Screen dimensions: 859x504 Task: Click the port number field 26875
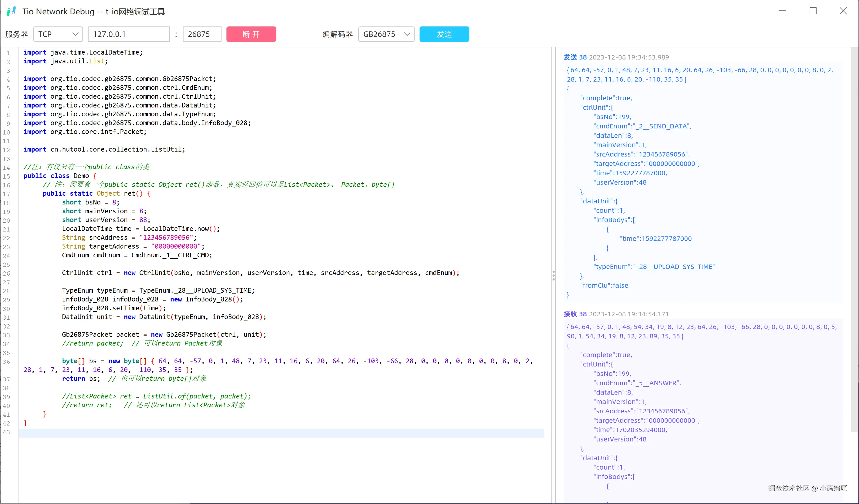202,34
